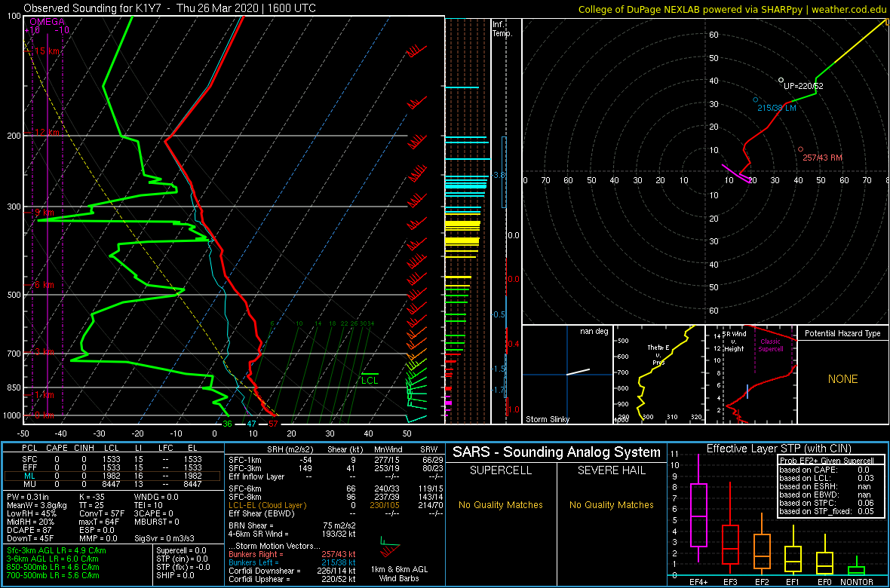Click the red 'Bunkers Right = 257/43 kt' line

(292, 554)
